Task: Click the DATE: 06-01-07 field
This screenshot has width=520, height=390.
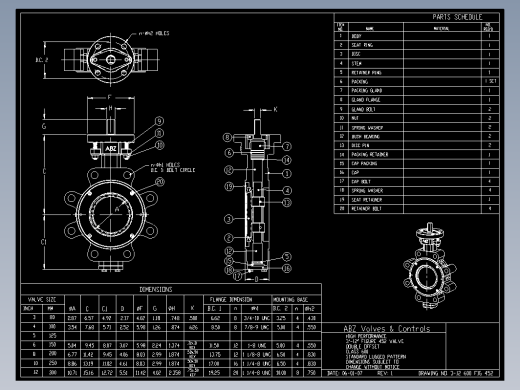Action: click(x=345, y=373)
